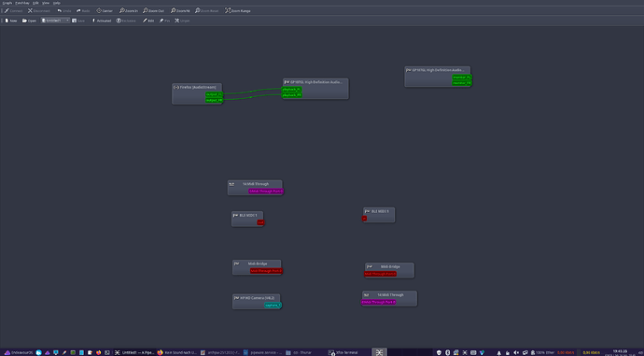Open the Help menu
The image size is (644, 356).
[x=56, y=3]
